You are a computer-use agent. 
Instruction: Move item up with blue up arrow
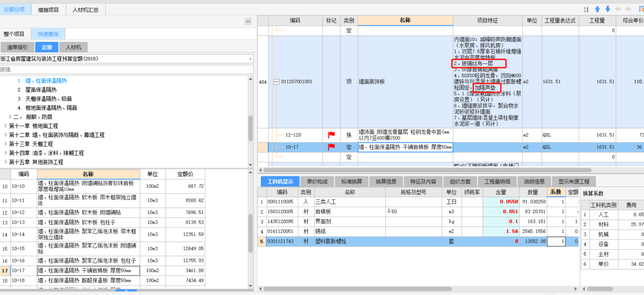(597, 9)
